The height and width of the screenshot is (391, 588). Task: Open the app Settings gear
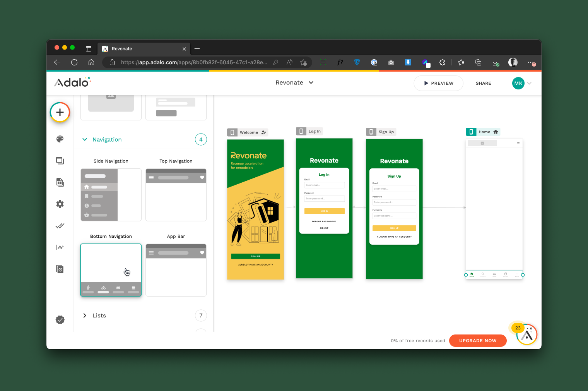click(x=60, y=204)
